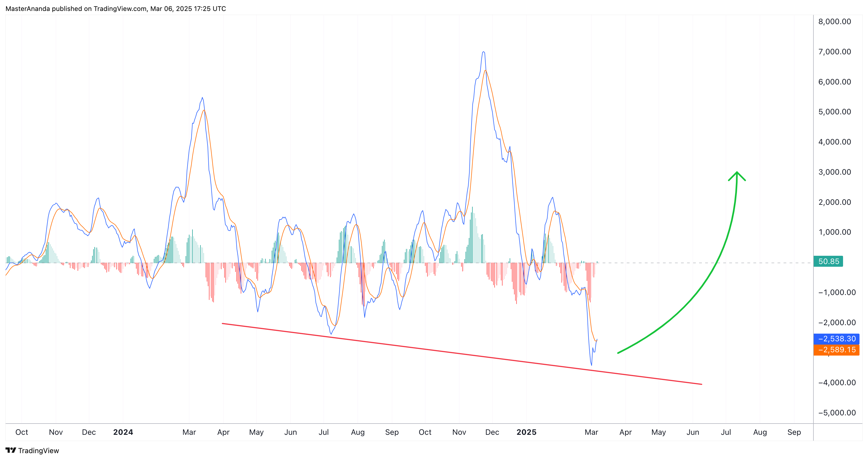Click the first Nov label on time axis
Screen dimensions: 868x460
pos(56,432)
